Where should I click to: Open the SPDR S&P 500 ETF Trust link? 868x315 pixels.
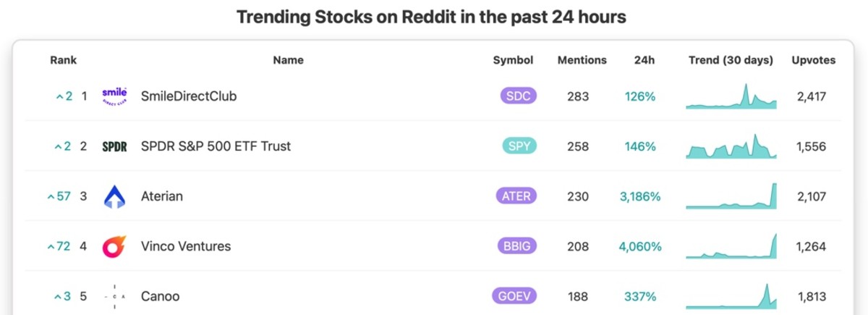coord(216,146)
